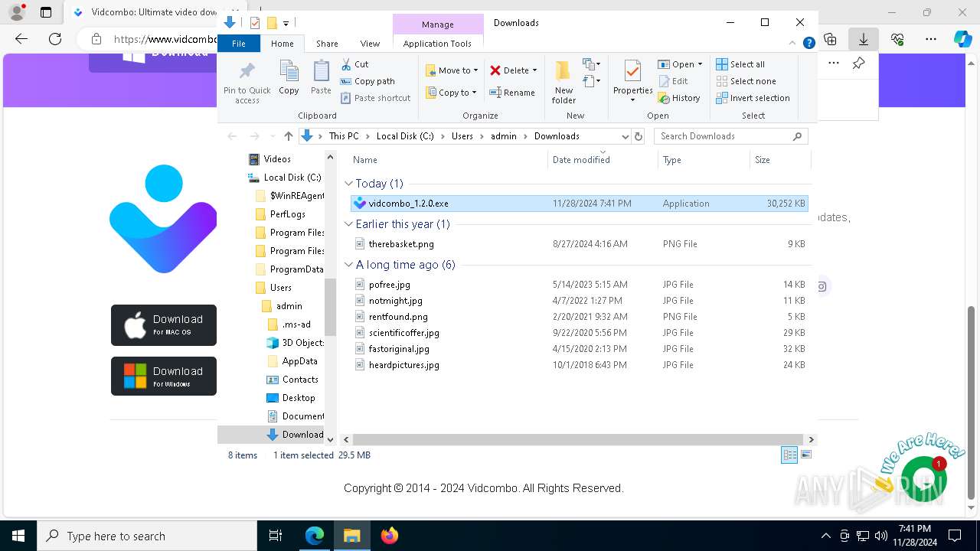Screen dimensions: 980x551
Task: Select AppData folder in navigation tree
Action: point(299,361)
